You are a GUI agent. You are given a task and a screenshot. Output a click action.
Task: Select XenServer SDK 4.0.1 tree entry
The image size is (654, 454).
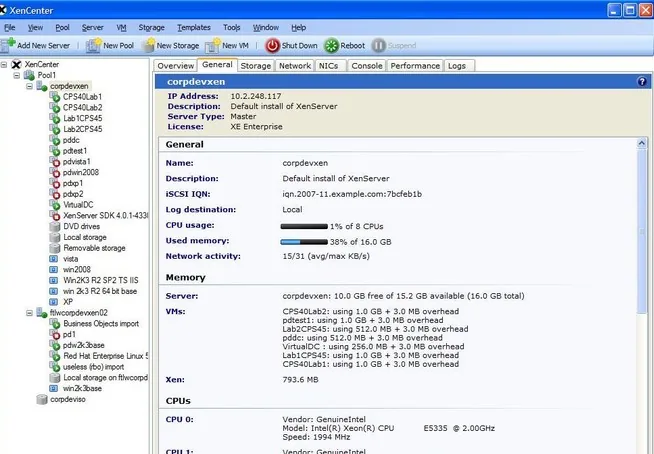pyautogui.click(x=105, y=216)
